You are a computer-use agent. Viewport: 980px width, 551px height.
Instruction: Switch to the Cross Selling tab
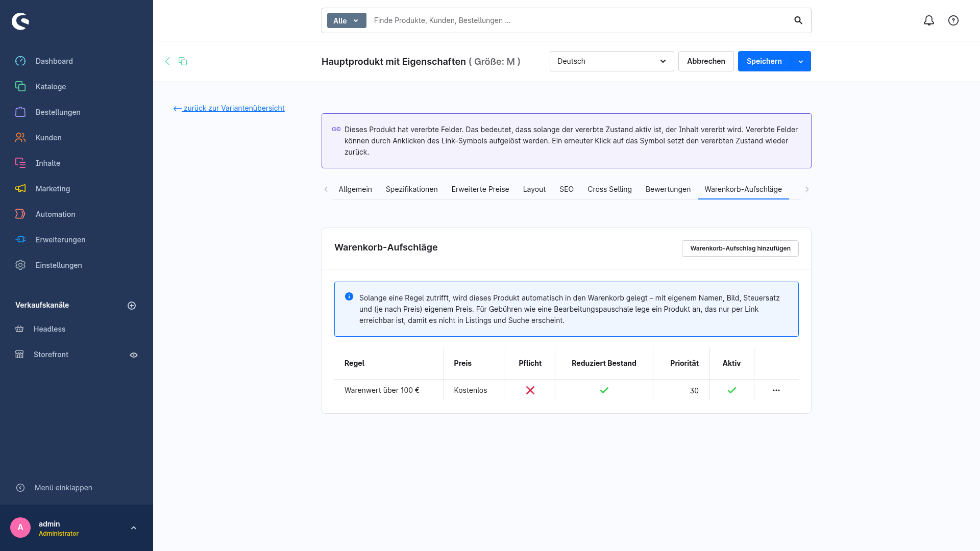(609, 189)
